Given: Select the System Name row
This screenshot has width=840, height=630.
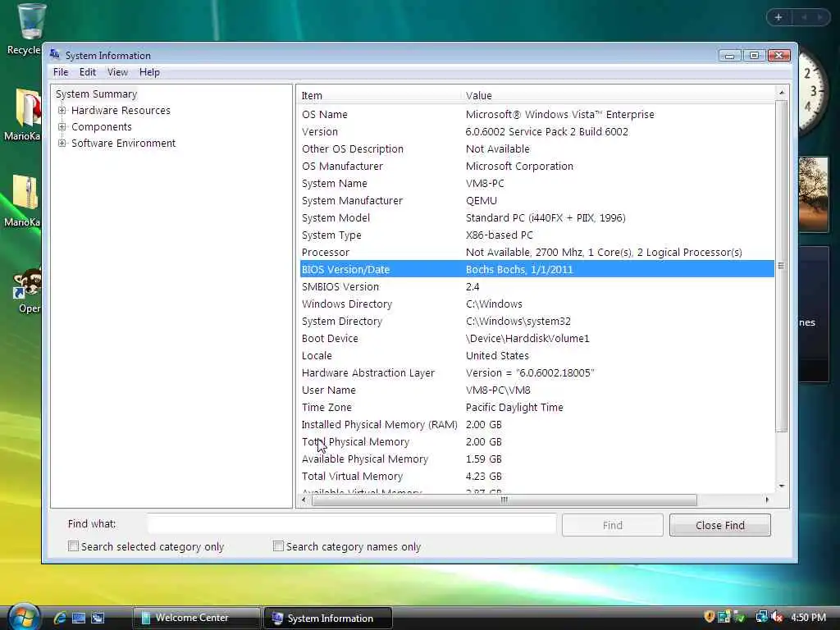Looking at the screenshot, I should click(x=536, y=183).
